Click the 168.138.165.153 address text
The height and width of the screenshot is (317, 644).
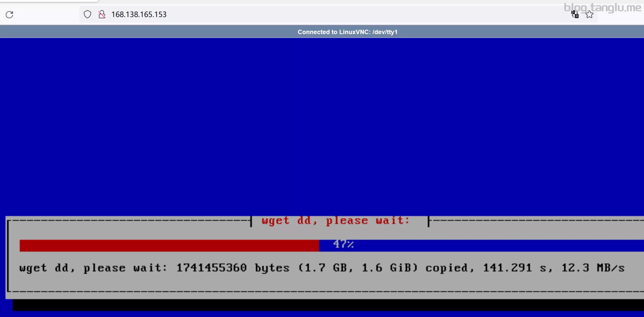[x=139, y=14]
